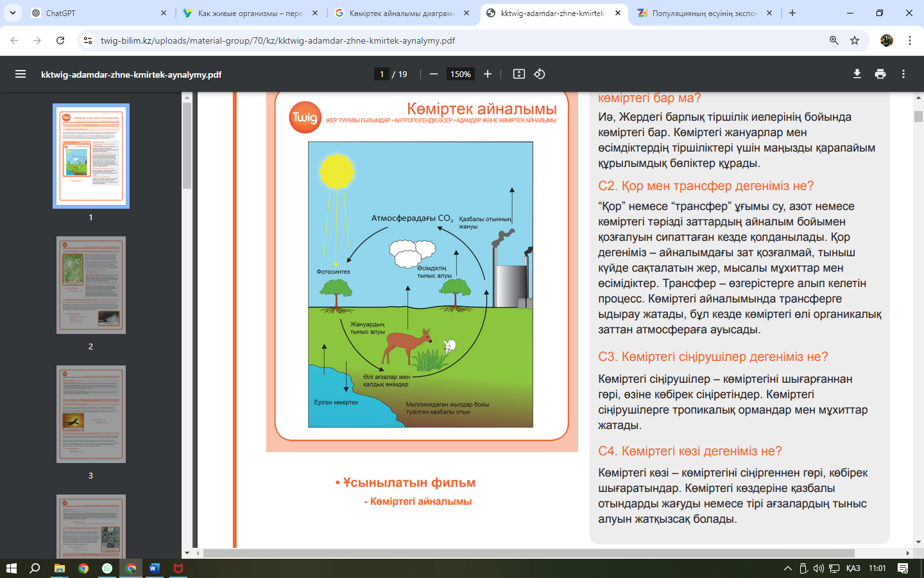Bookmark this page with the star
924x578 pixels.
coord(855,40)
